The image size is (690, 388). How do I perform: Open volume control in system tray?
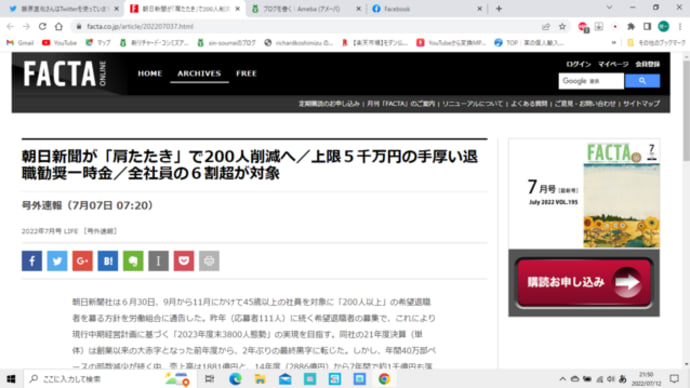pyautogui.click(x=611, y=379)
